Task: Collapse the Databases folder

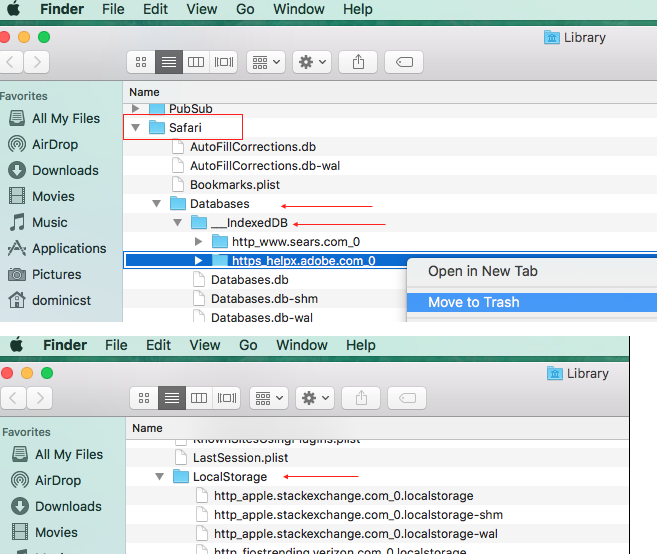Action: click(157, 204)
